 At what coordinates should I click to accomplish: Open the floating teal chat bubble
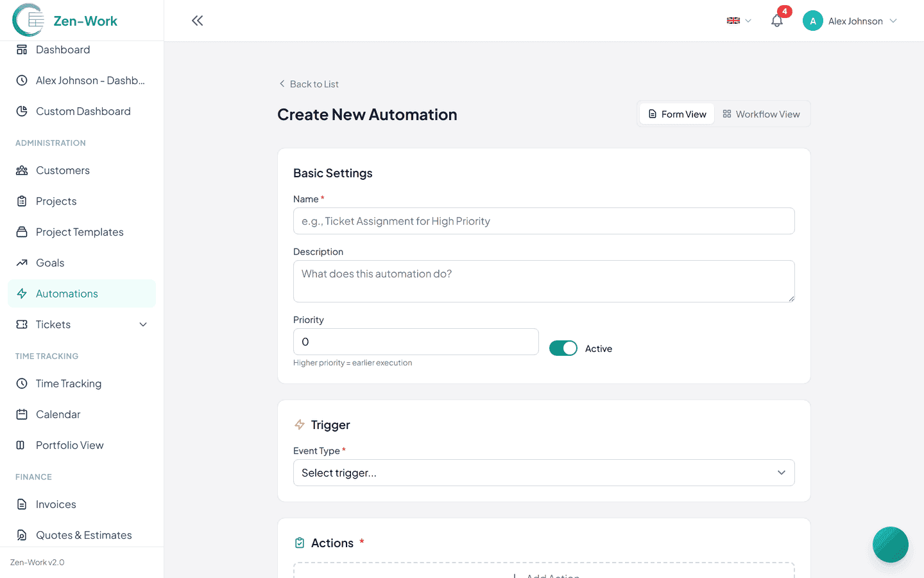[891, 545]
